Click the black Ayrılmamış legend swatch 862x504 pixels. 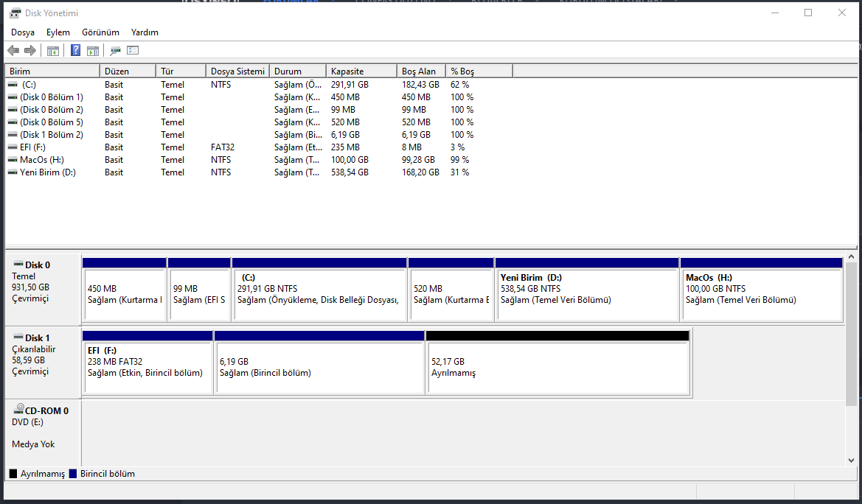point(13,474)
